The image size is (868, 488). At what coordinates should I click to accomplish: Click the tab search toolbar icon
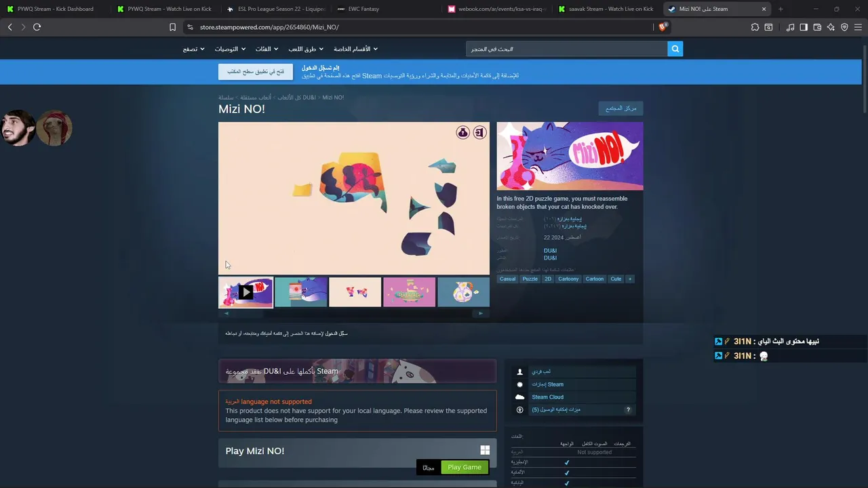768,27
